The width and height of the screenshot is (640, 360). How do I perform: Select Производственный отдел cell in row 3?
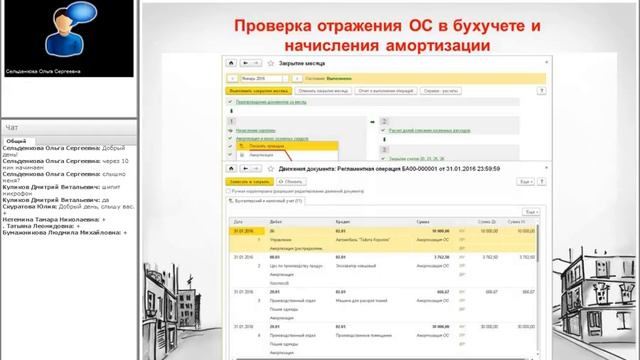click(293, 300)
